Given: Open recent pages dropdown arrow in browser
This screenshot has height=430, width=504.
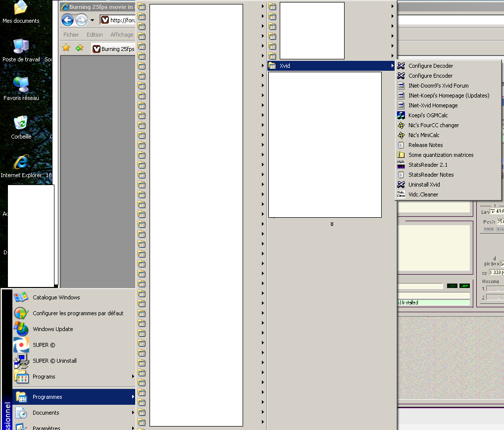Looking at the screenshot, I should 92,20.
